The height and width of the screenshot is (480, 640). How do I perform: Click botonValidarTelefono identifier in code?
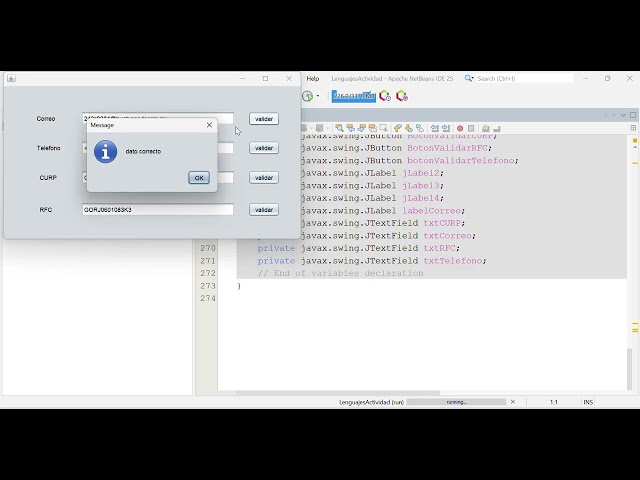tap(461, 160)
